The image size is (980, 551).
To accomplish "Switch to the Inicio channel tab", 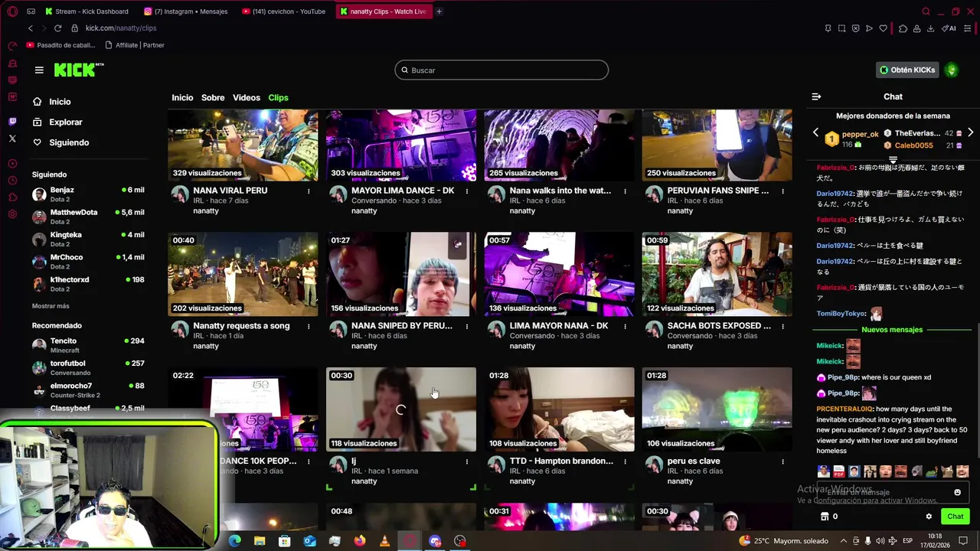I will (182, 97).
